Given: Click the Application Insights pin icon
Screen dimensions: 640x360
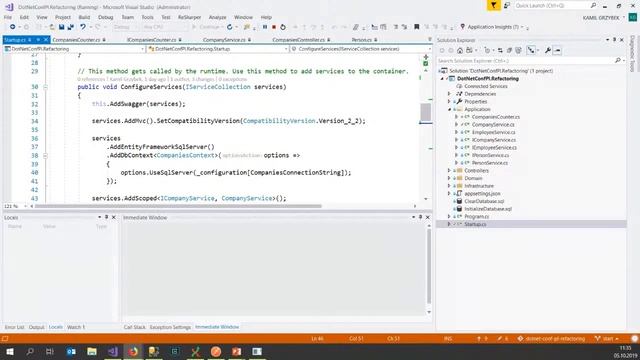Looking at the screenshot, I should [x=462, y=27].
